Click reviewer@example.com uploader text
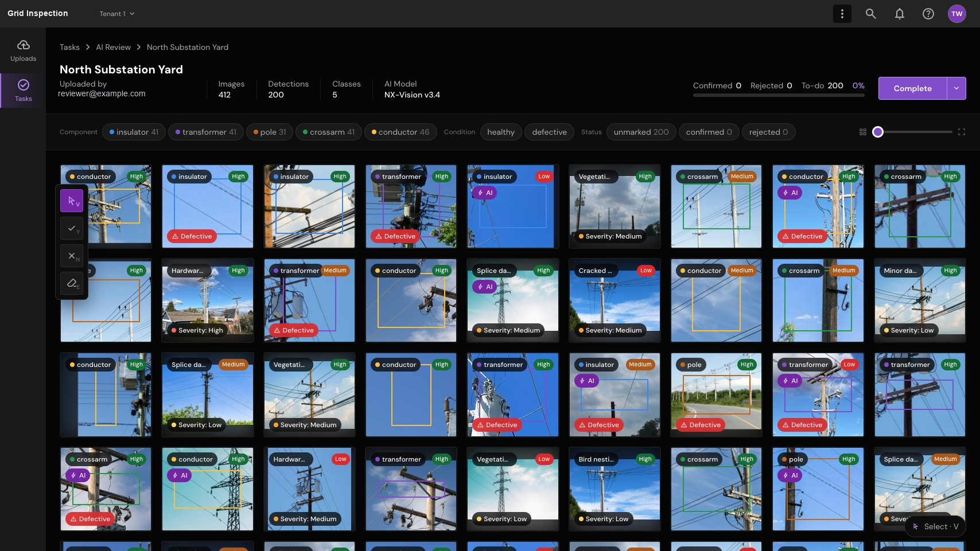This screenshot has width=980, height=551. pos(102,93)
